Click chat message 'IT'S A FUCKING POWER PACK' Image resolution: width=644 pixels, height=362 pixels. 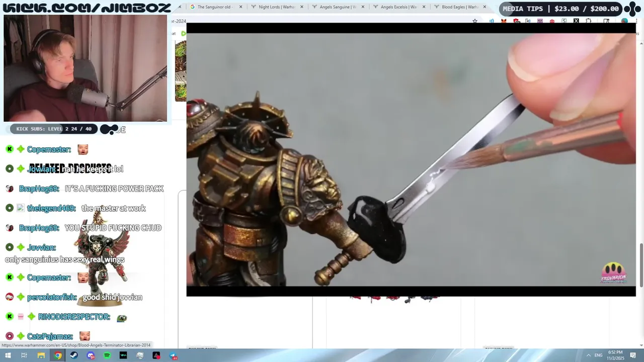coord(114,189)
